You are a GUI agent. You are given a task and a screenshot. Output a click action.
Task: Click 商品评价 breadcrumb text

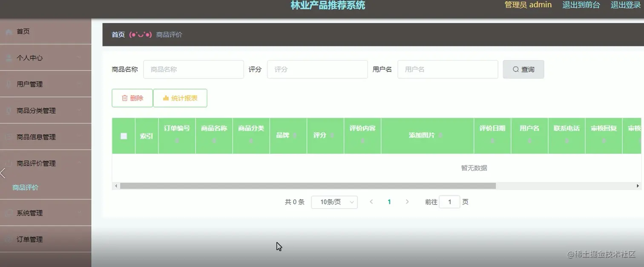click(x=169, y=35)
